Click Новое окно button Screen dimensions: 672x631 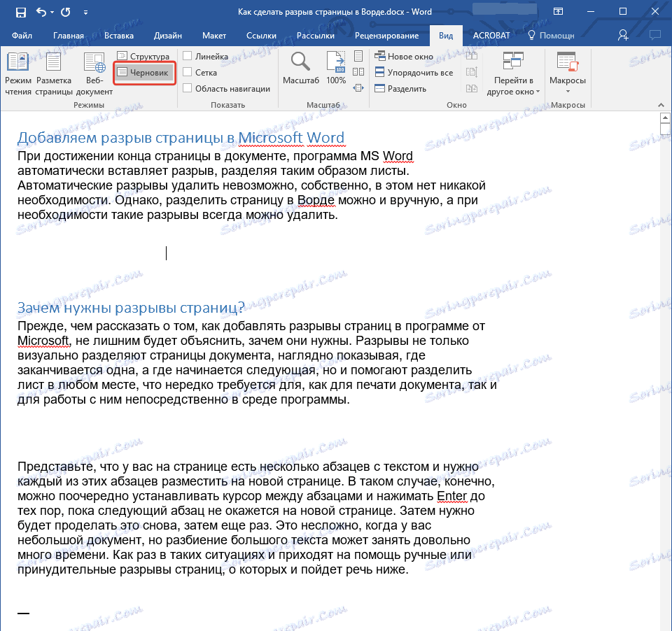click(x=409, y=56)
